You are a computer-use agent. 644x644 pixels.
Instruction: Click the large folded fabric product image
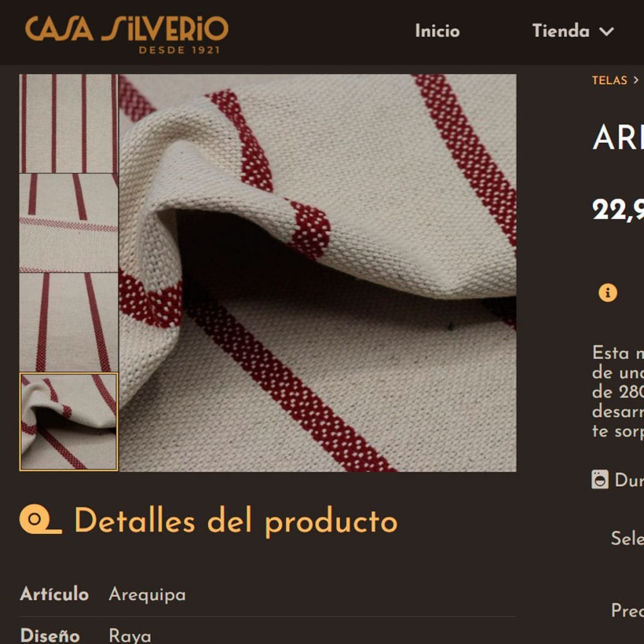pos(318,273)
